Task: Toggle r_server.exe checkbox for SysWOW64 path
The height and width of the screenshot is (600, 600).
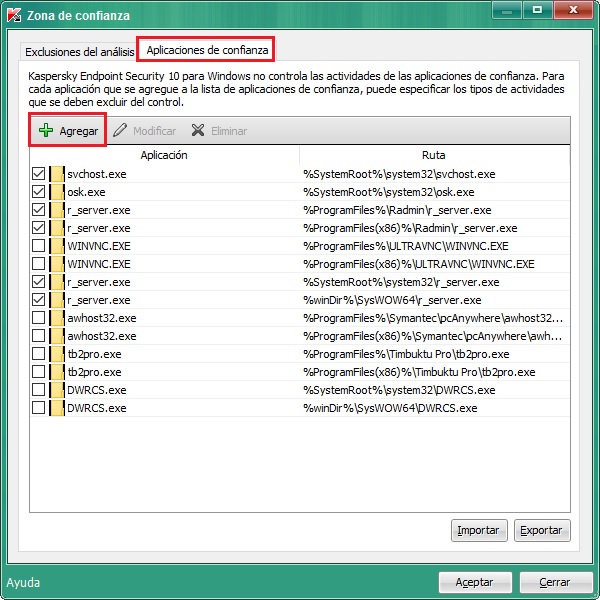Action: [x=39, y=300]
